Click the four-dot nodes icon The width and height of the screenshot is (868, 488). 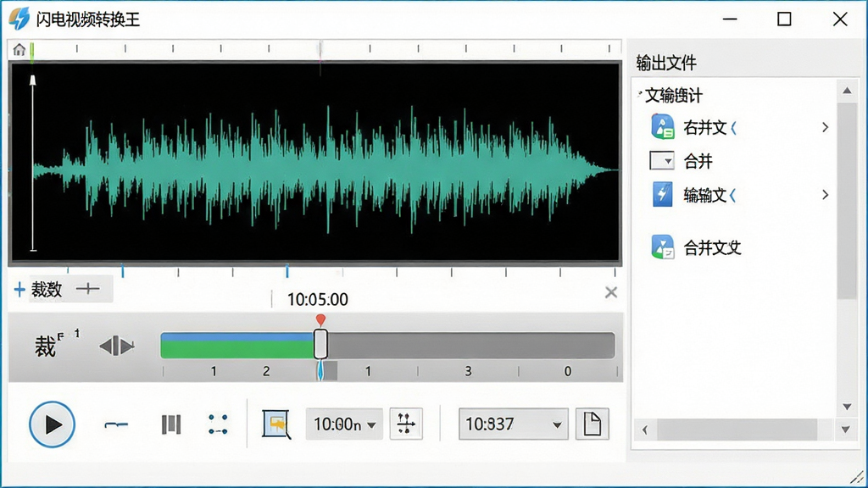coord(218,424)
